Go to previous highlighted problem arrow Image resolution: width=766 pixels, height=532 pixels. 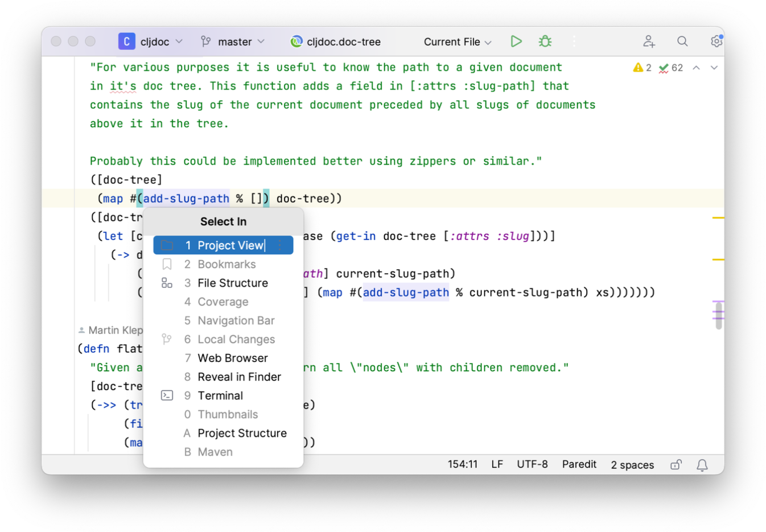[x=696, y=68]
